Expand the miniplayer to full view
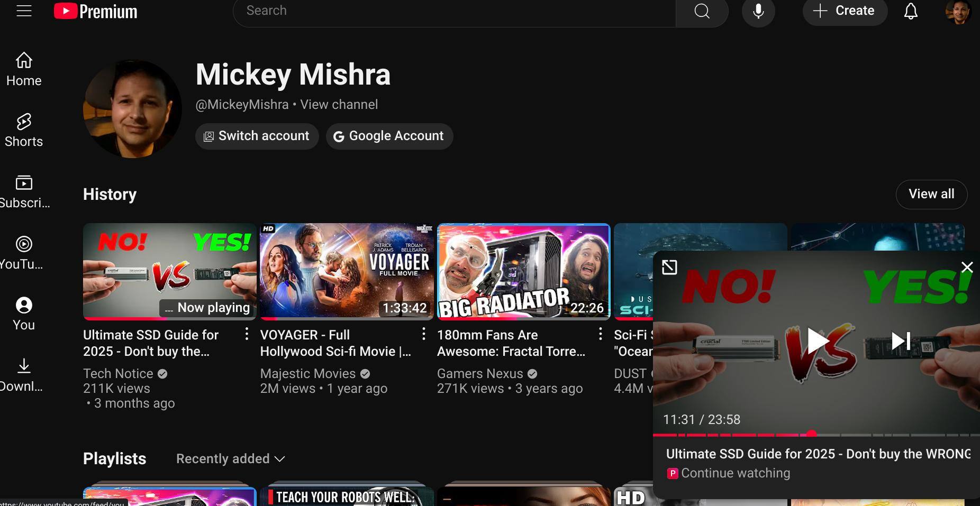980x506 pixels. pyautogui.click(x=669, y=268)
